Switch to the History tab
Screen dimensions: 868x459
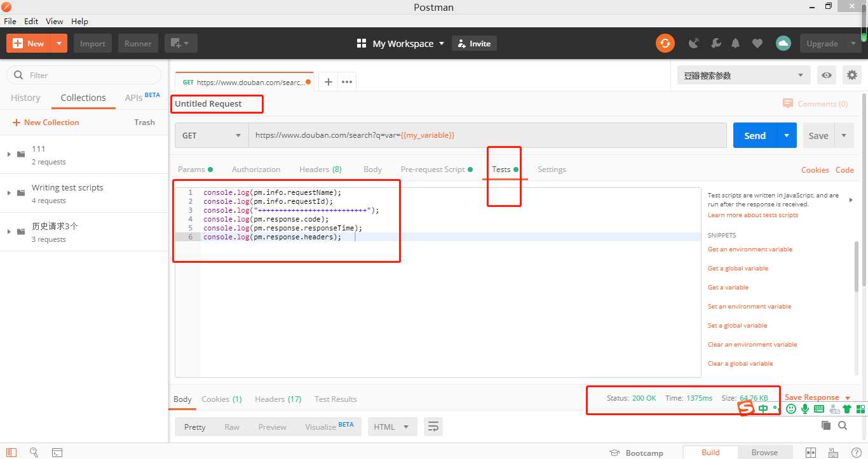[x=25, y=98]
